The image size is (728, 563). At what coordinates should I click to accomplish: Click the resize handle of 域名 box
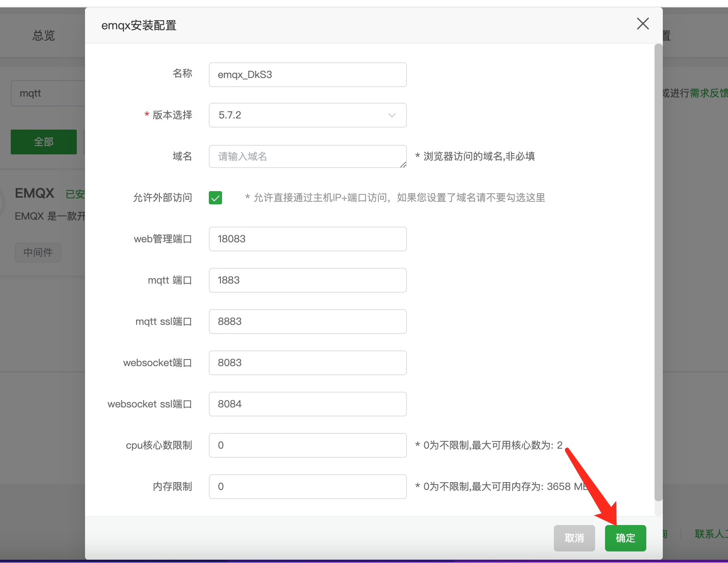403,165
